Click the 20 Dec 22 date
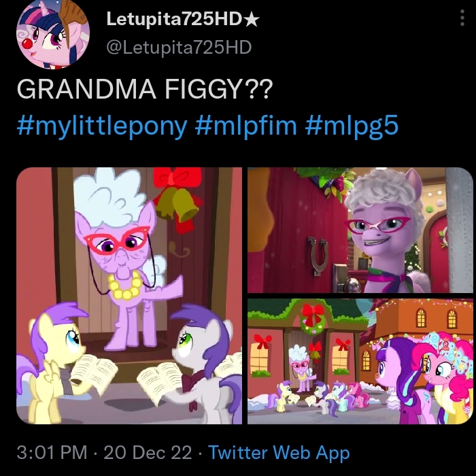476x476 pixels. [x=148, y=452]
